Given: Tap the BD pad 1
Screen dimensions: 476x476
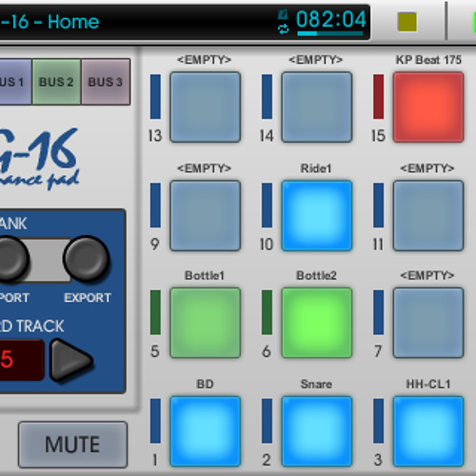Looking at the screenshot, I should click(x=206, y=431).
